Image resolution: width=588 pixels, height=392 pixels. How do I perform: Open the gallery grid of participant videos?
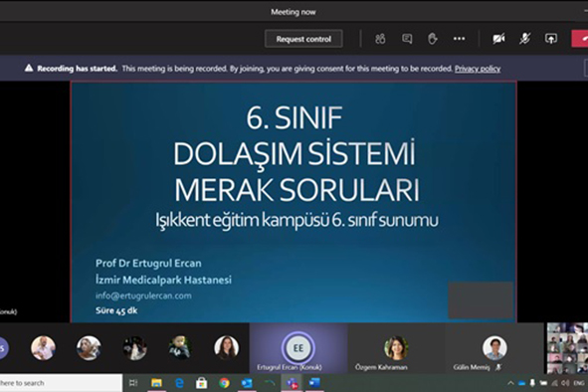pyautogui.click(x=567, y=348)
